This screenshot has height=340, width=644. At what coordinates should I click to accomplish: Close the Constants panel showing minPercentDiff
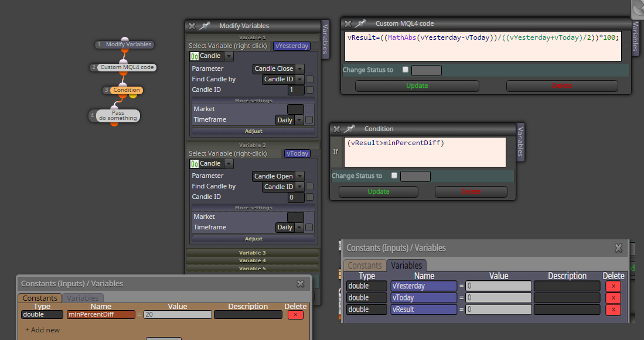point(301,284)
